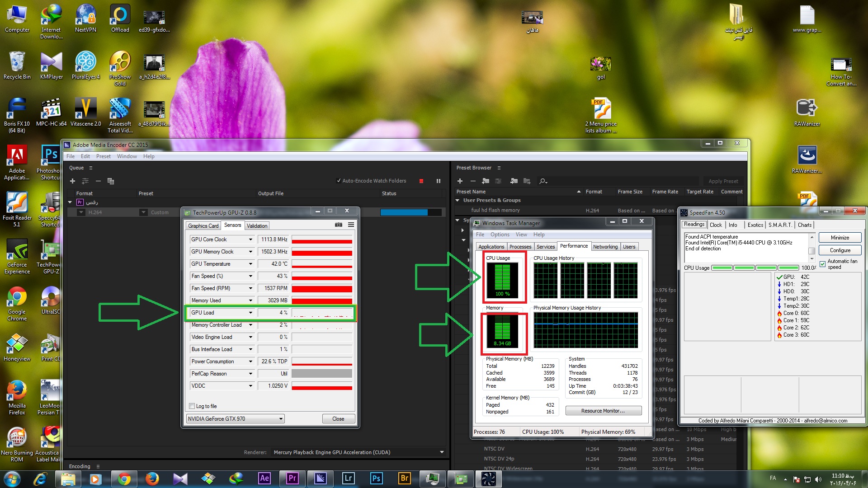
Task: Open ProShow Gold desktop icon
Action: click(120, 69)
